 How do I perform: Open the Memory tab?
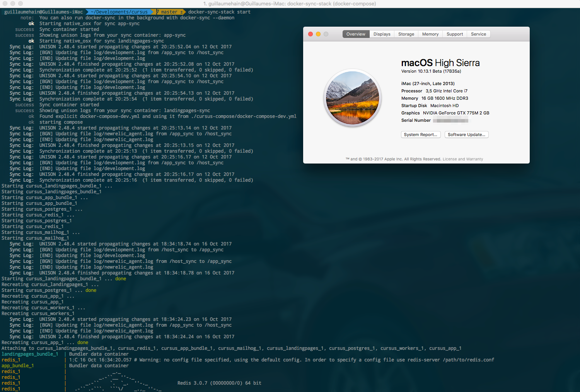pos(430,34)
